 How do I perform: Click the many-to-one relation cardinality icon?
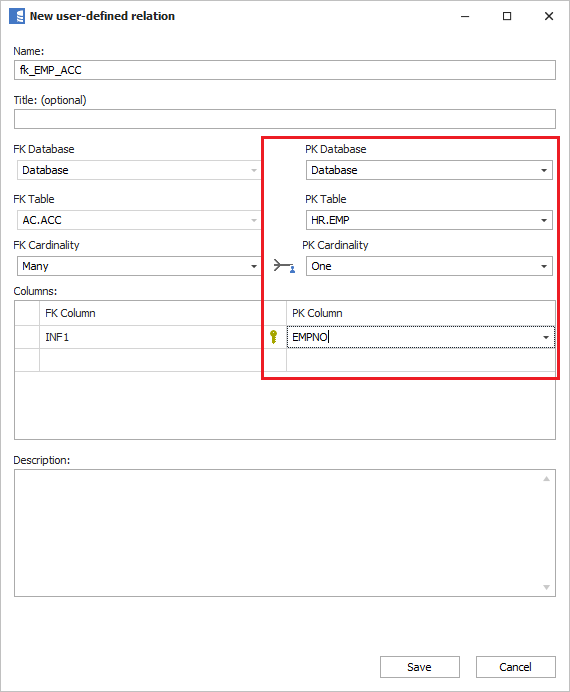click(284, 266)
